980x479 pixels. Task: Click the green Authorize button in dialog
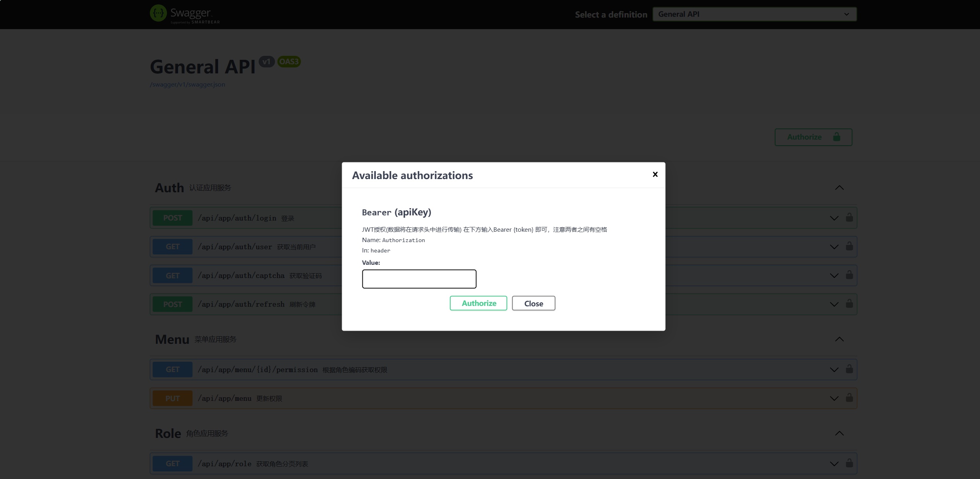click(478, 303)
